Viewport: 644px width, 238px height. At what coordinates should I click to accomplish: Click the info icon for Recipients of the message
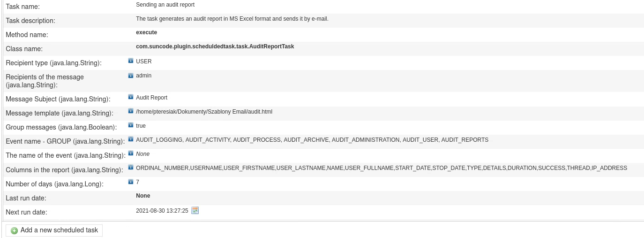point(131,75)
